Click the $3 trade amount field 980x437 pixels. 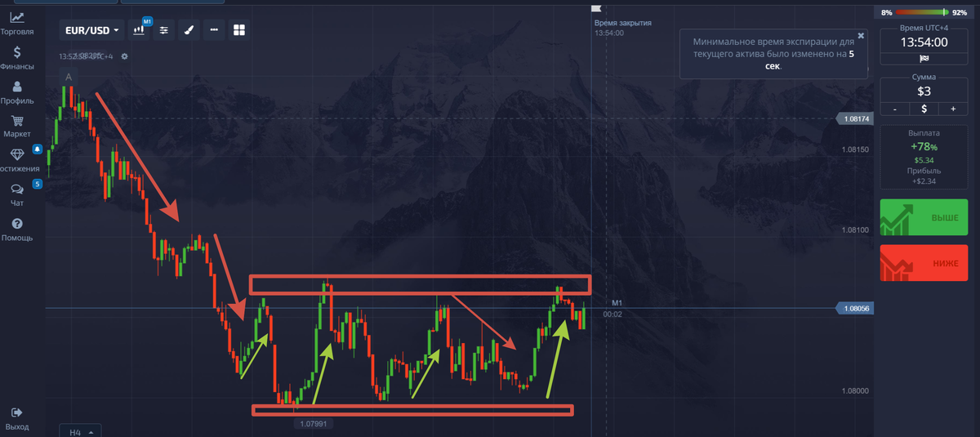[924, 91]
